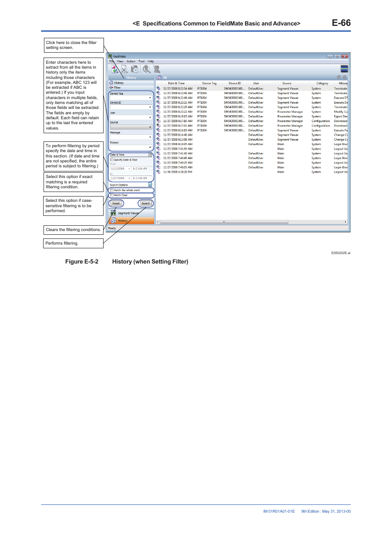Click Filter item in side panel
This screenshot has width=392, height=555.
(131, 88)
